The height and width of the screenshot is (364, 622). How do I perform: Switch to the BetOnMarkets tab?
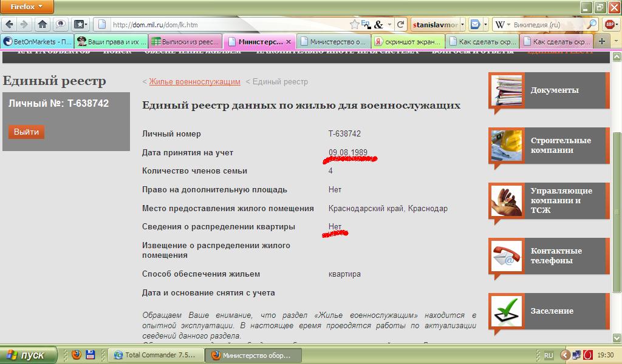pyautogui.click(x=36, y=42)
